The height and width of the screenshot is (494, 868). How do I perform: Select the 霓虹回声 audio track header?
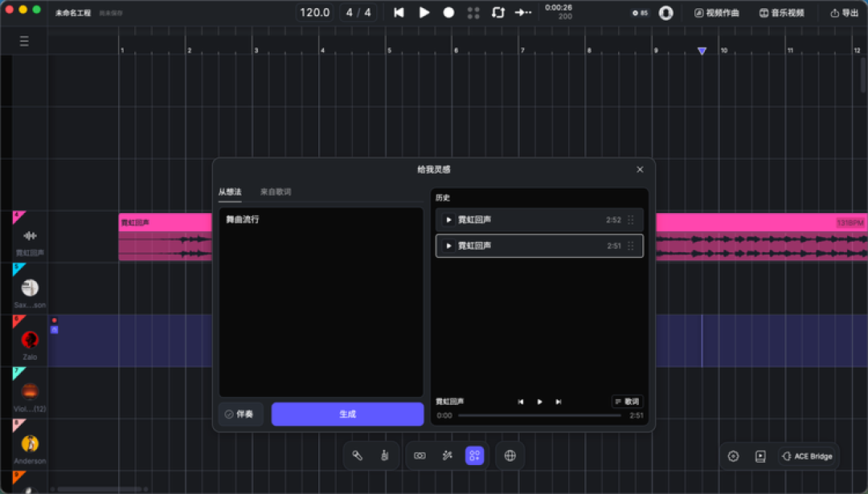(x=30, y=237)
